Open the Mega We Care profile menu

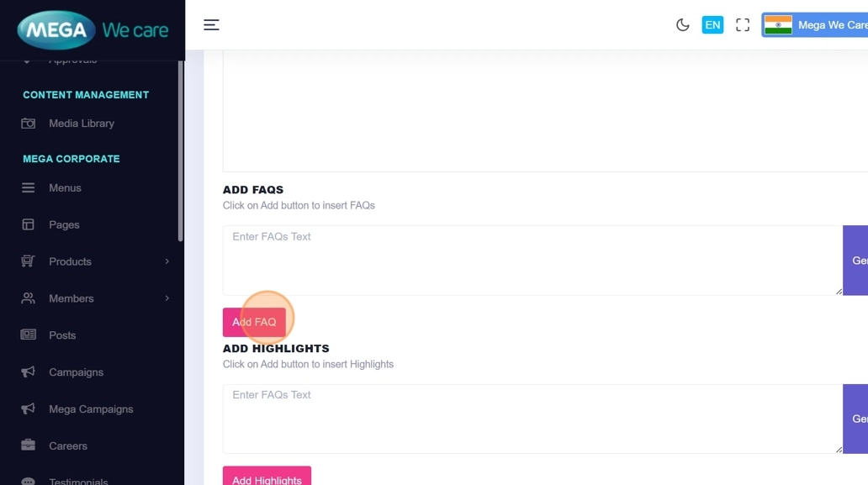(x=814, y=25)
